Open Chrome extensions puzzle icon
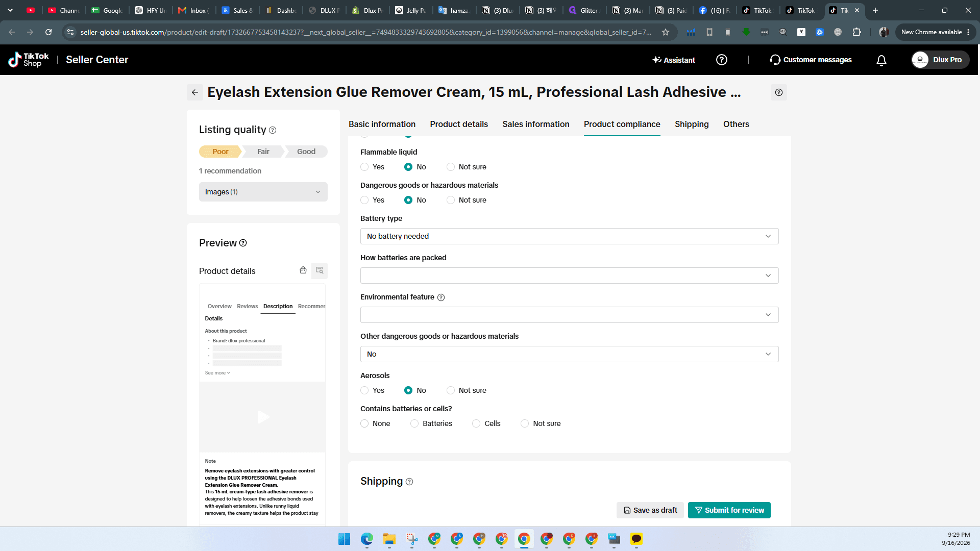The image size is (980, 551). 856,32
